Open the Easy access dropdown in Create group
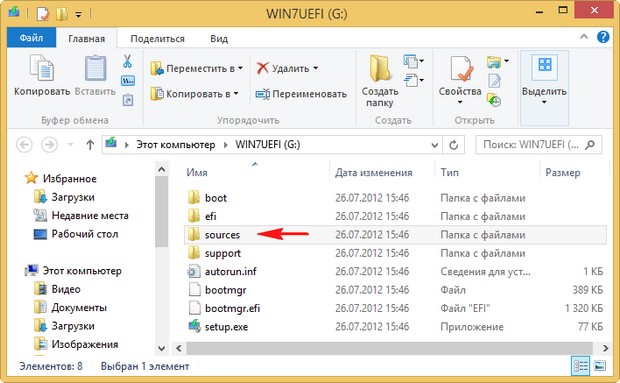The height and width of the screenshot is (383, 620). pyautogui.click(x=414, y=80)
